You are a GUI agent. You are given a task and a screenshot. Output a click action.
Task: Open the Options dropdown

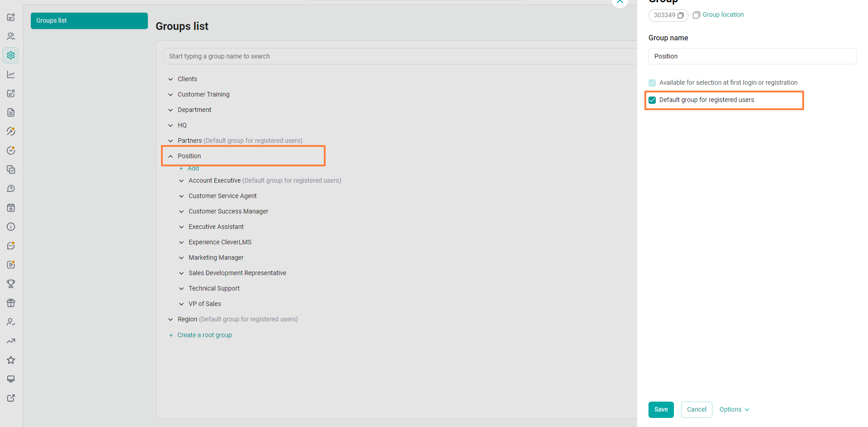coord(734,409)
